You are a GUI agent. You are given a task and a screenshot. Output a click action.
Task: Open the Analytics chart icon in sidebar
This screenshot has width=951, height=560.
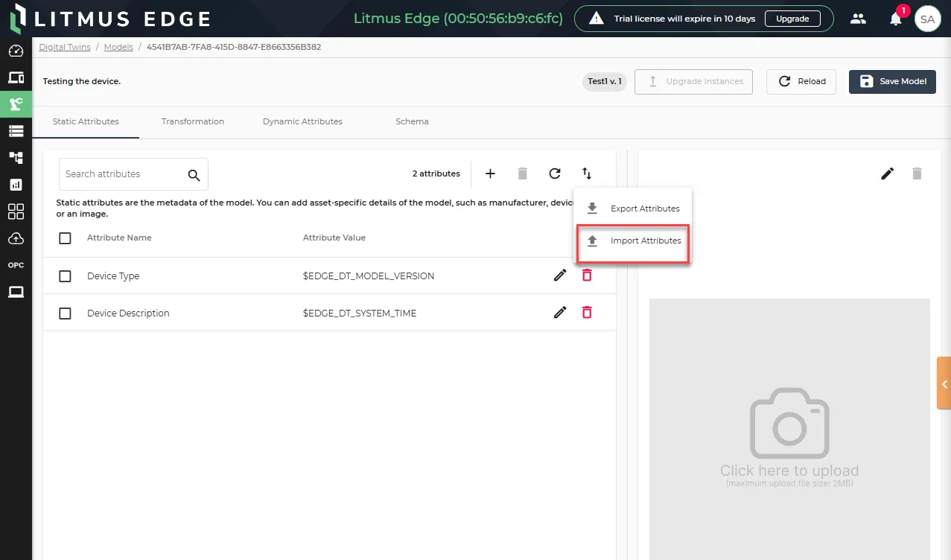click(x=16, y=185)
